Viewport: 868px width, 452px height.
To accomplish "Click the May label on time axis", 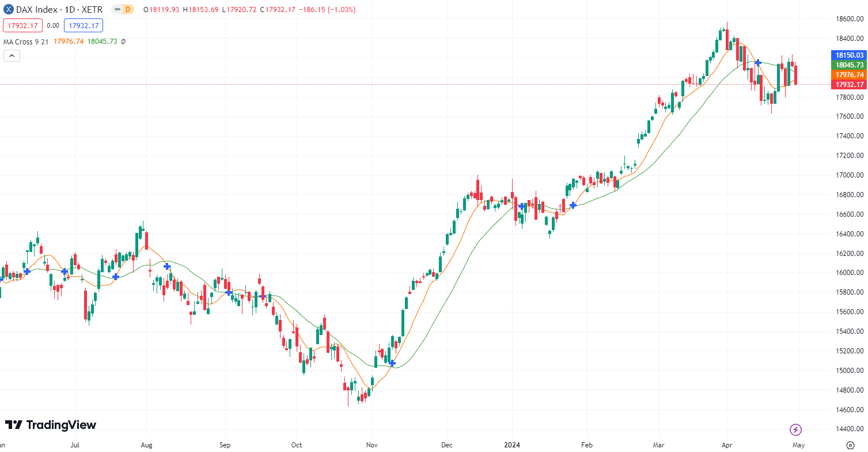I will [x=799, y=445].
